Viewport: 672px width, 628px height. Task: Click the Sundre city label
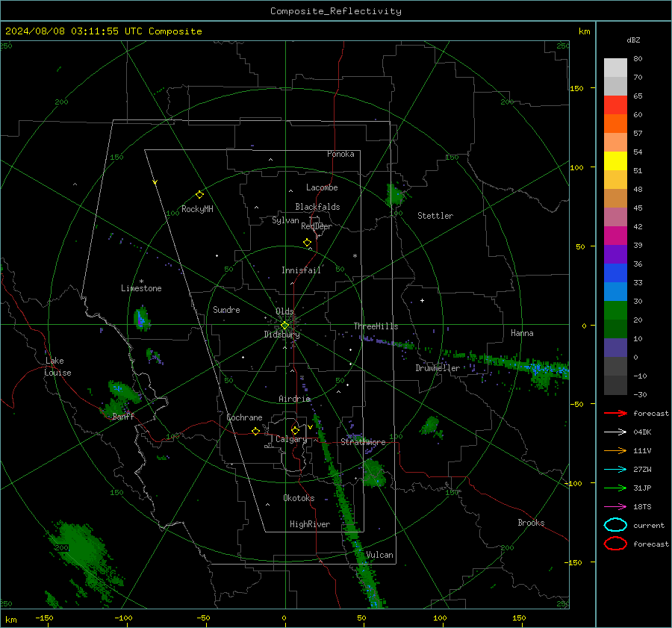click(226, 310)
